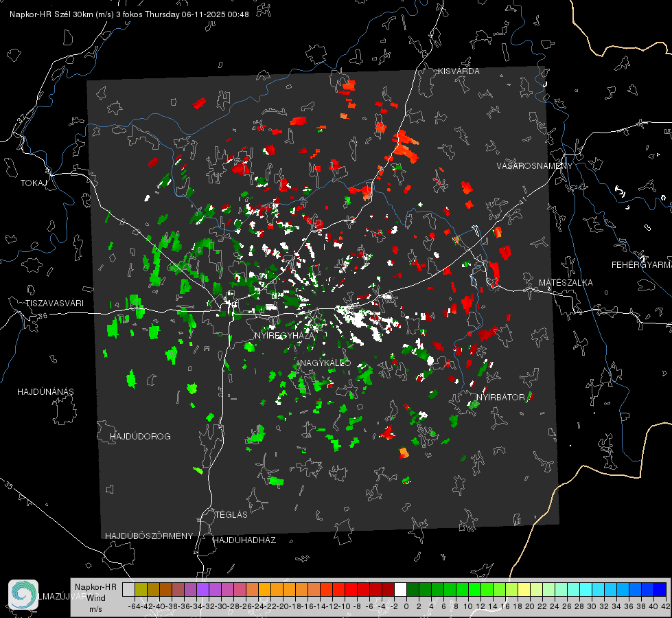Select the HAJDÚHADHÁZ label
Image resolution: width=672 pixels, height=618 pixels.
[x=244, y=540]
